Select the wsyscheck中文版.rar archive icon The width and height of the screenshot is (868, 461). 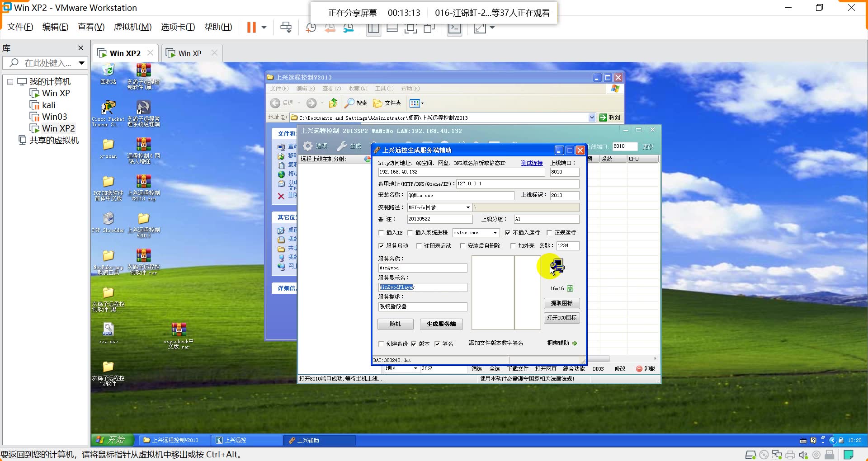click(x=179, y=336)
